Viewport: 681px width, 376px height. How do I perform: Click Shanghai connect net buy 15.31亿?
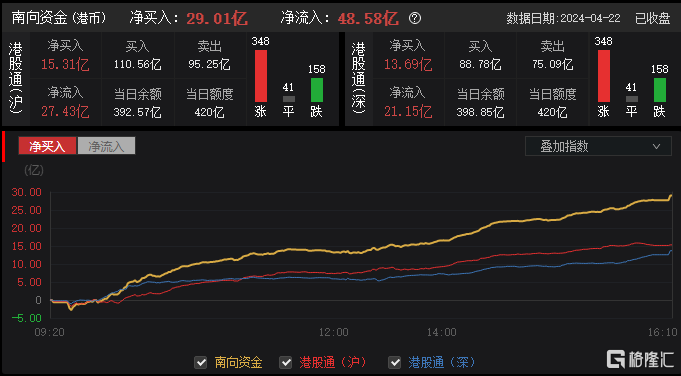(65, 65)
